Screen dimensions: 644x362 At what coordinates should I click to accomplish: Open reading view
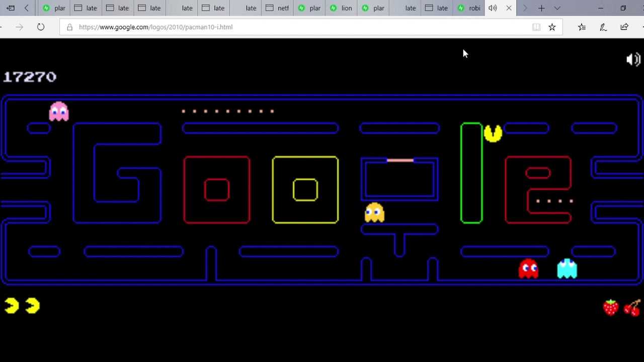536,27
